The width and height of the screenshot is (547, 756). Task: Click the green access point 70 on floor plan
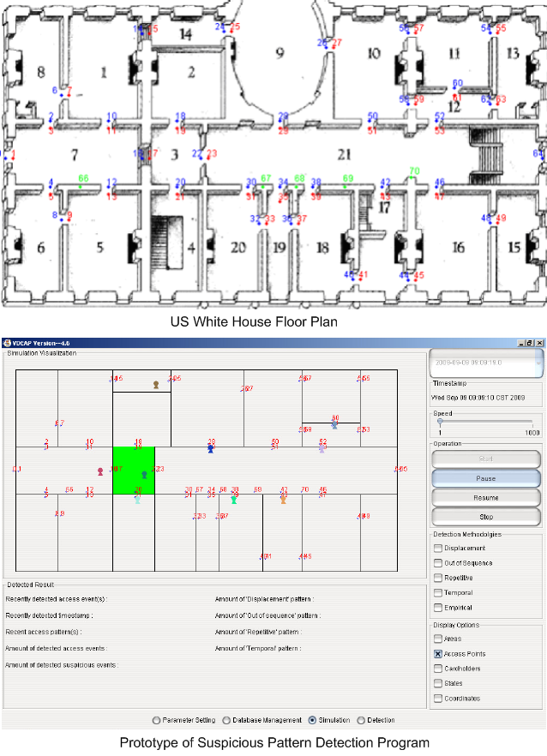click(411, 178)
